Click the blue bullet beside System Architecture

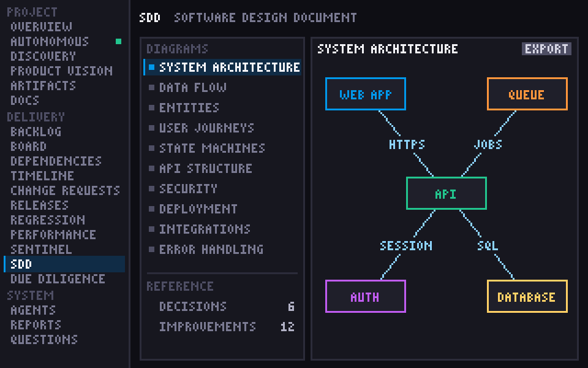[x=151, y=67]
